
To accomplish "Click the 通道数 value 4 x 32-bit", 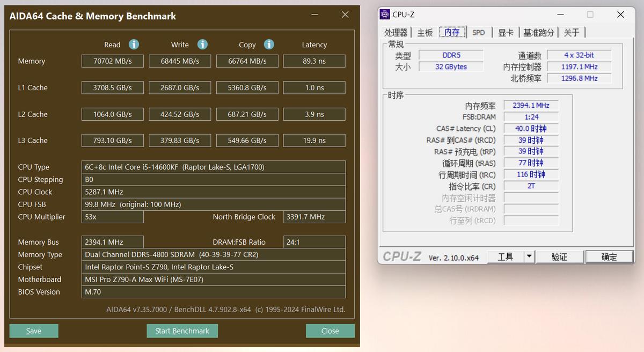I will tap(580, 55).
